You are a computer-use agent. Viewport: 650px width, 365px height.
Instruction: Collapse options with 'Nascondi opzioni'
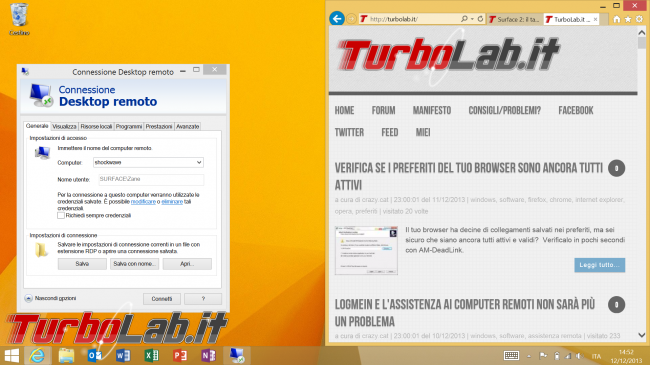click(51, 298)
